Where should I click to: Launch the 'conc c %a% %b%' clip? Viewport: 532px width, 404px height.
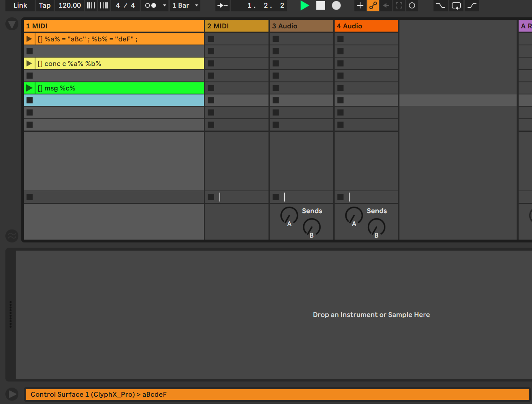29,64
